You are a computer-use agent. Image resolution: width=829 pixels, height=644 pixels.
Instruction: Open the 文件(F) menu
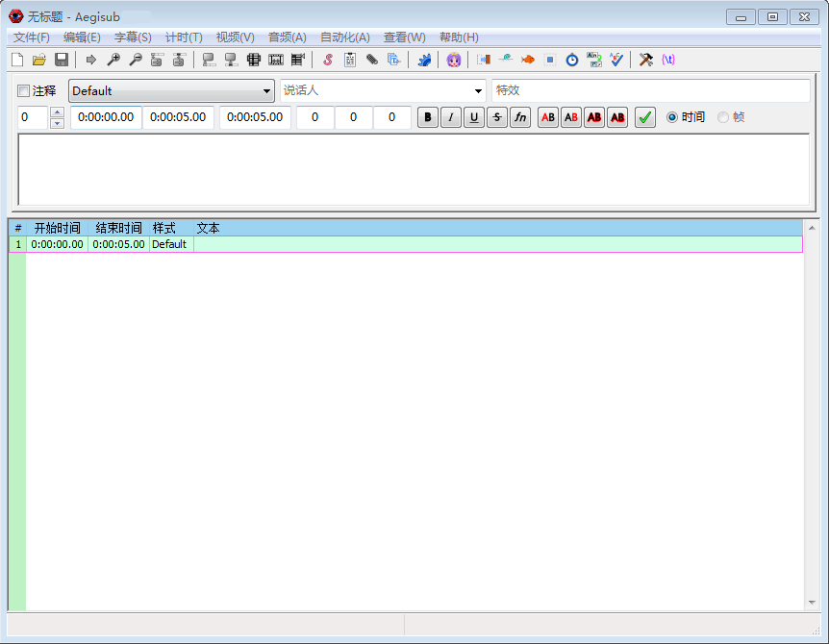tap(31, 37)
